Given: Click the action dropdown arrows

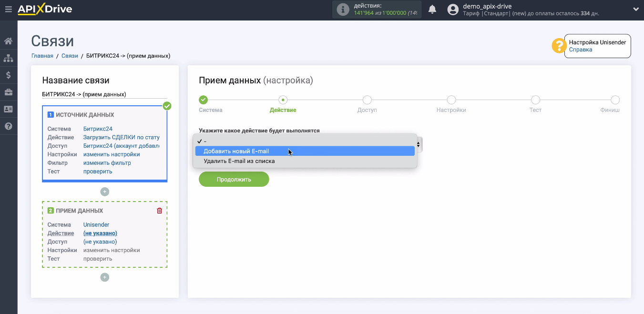Looking at the screenshot, I should [x=419, y=144].
